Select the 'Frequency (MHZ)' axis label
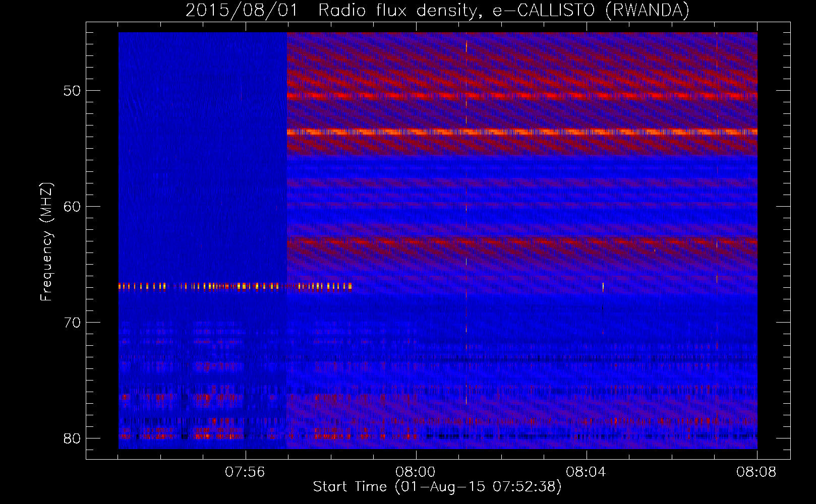 (x=46, y=242)
